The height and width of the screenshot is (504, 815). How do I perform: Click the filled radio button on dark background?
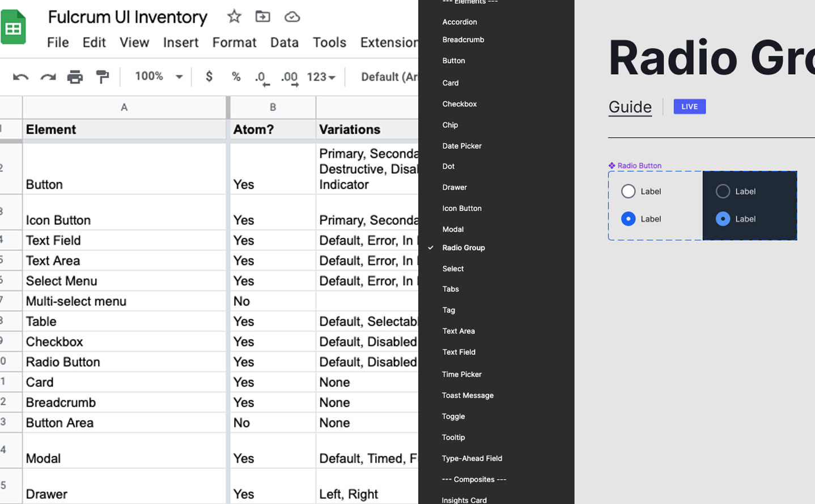tap(723, 219)
